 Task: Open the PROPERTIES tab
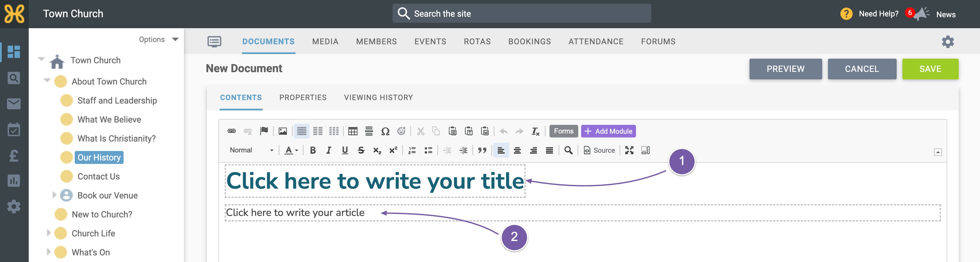tap(303, 97)
